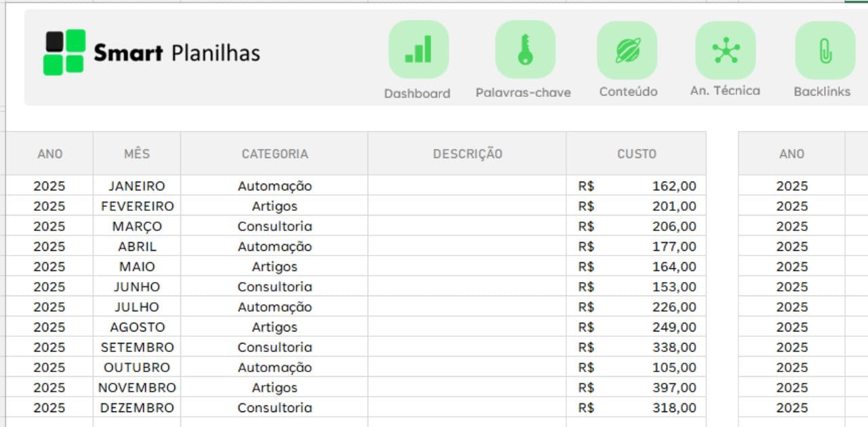This screenshot has height=427, width=868.
Task: Open the Conteúdo planet icon
Action: 627,49
